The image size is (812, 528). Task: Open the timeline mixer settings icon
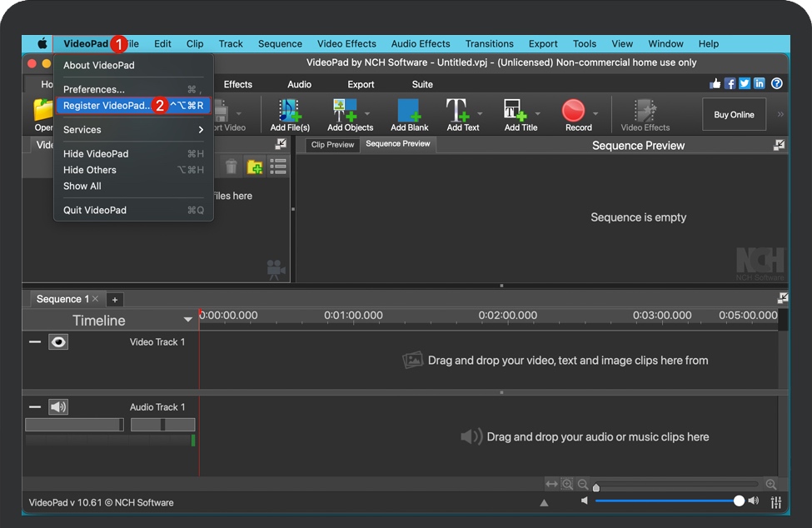(775, 502)
